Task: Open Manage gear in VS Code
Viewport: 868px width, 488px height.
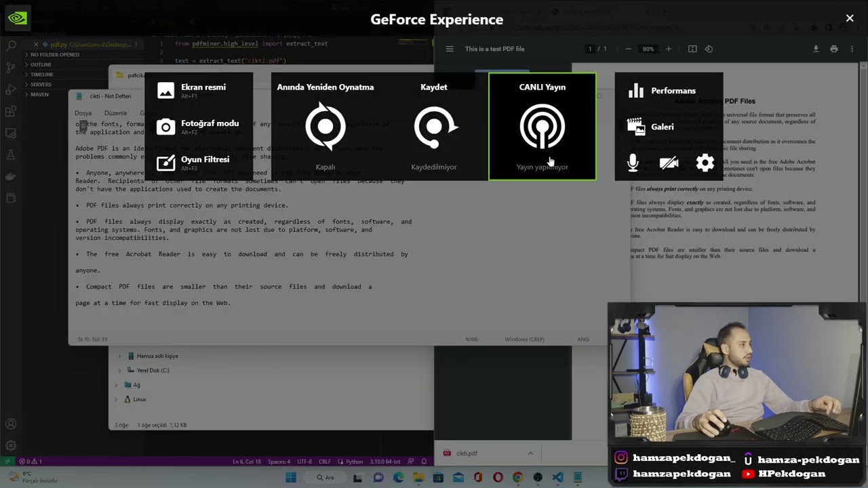Action: coord(11,446)
